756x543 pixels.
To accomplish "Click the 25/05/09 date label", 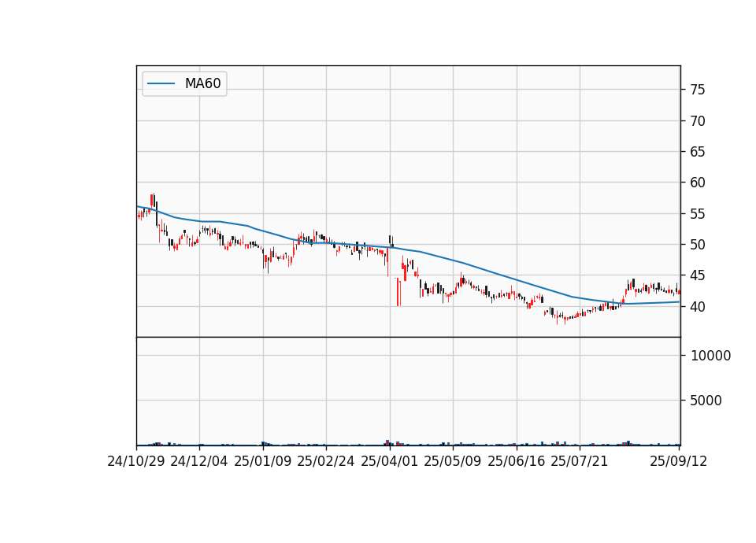I will pos(453,461).
